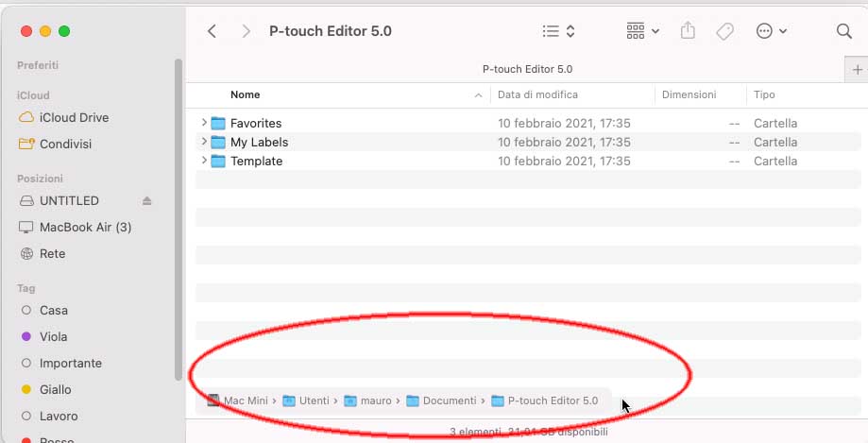This screenshot has height=443, width=868.
Task: Click the Casa tag circle
Action: 26,310
